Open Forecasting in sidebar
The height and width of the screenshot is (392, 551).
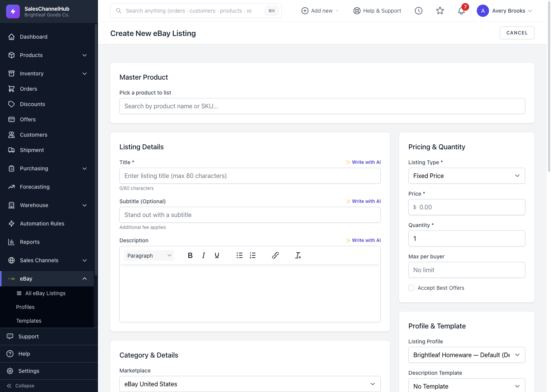point(47,187)
